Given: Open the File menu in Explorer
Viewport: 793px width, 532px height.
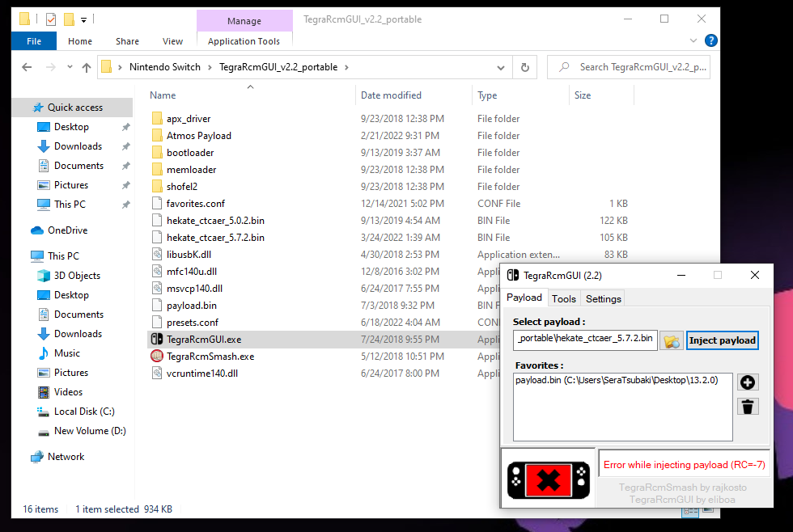Looking at the screenshot, I should 34,41.
